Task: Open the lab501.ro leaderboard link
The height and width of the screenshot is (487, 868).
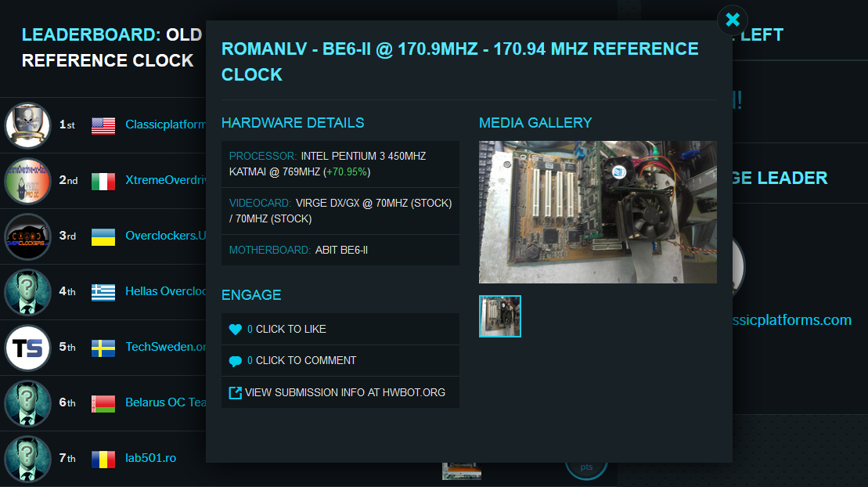Action: click(x=150, y=458)
